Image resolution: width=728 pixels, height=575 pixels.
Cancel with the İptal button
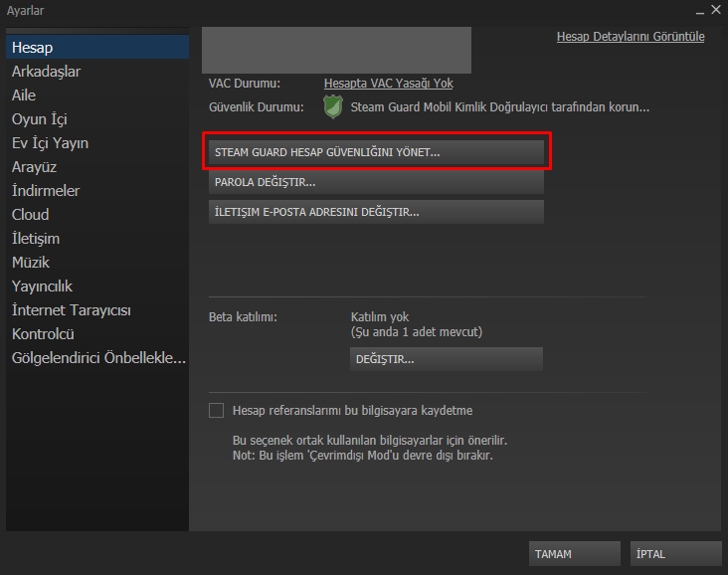click(675, 554)
